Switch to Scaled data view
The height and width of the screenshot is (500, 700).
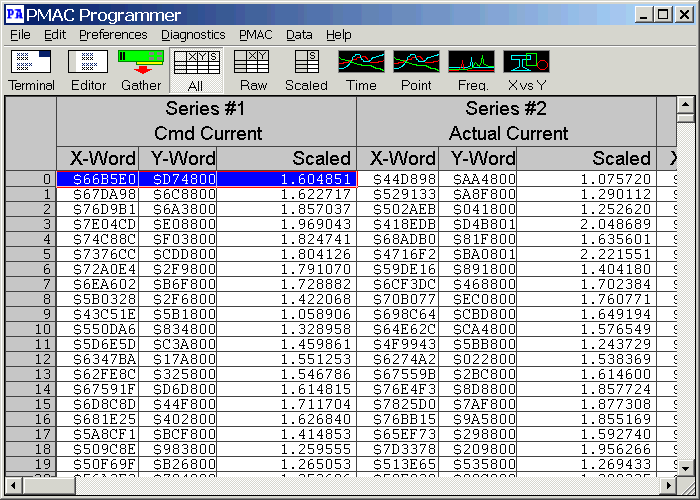306,69
